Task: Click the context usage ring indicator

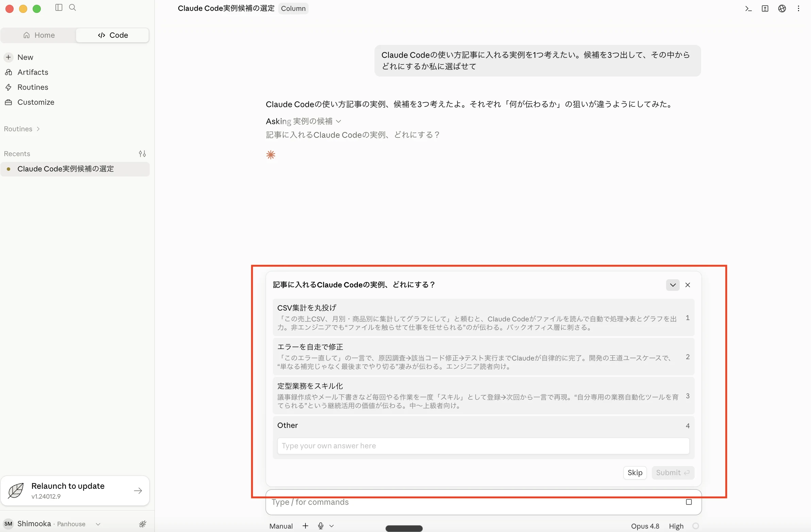Action: [695, 526]
